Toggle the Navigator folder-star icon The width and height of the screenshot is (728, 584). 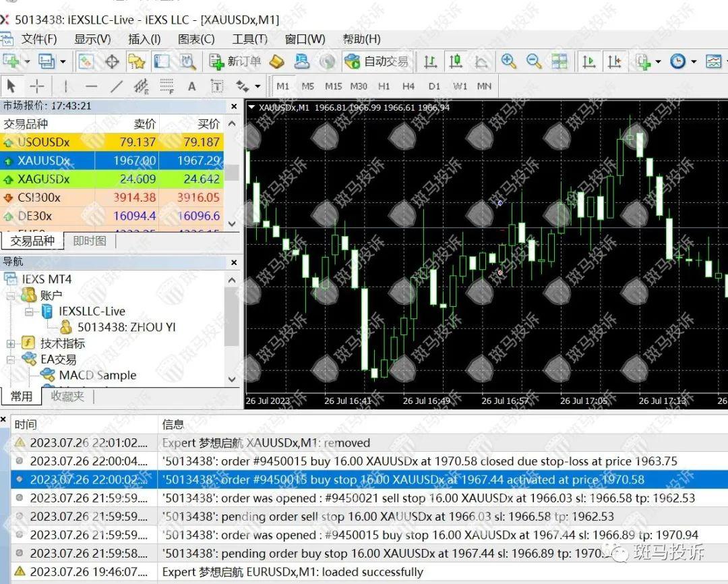pos(136,61)
